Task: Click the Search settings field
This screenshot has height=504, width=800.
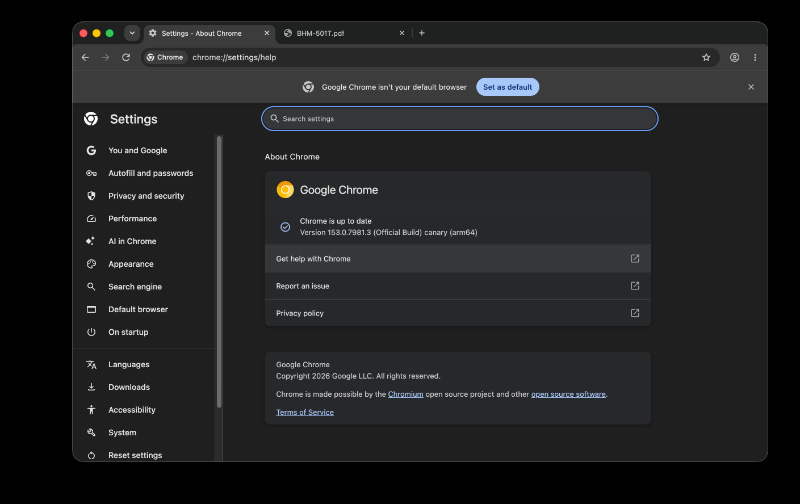Action: [x=460, y=119]
